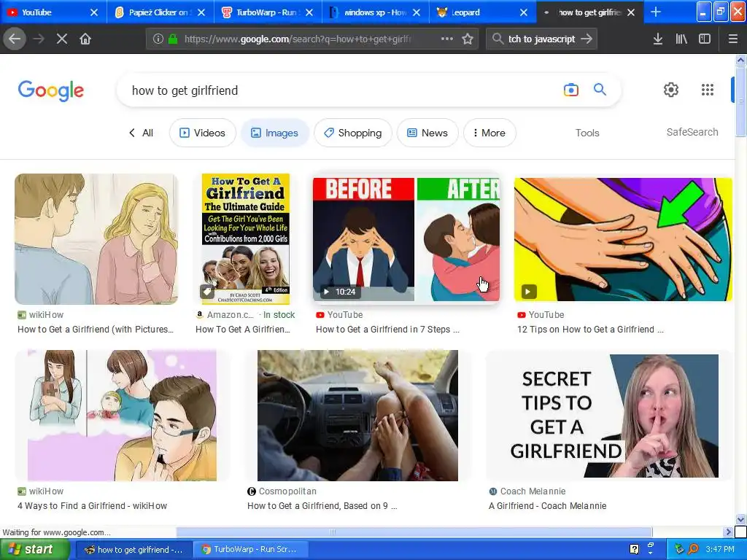Run the search bar go arrow
This screenshot has width=747, height=560.
587,39
